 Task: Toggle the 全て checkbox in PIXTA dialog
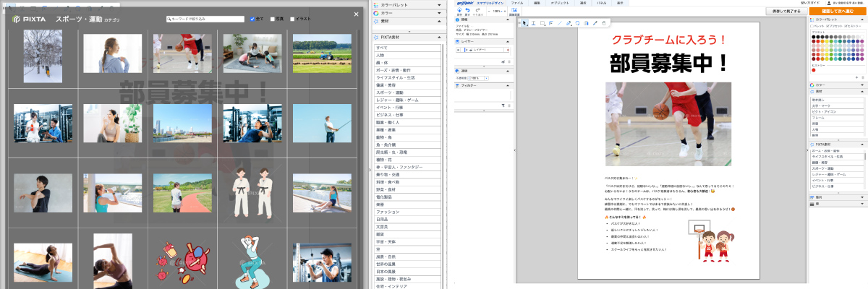(x=252, y=19)
